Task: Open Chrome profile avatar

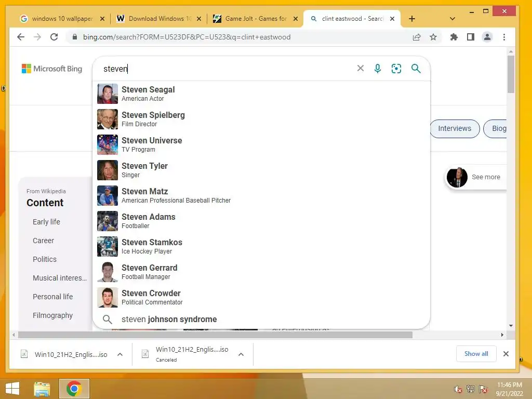Action: pyautogui.click(x=487, y=37)
